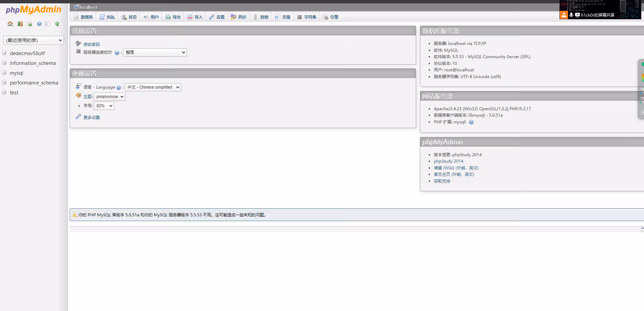Open phpMyAdmin documentation blue question icon
Viewport: 644px width, 311px height.
click(x=39, y=24)
